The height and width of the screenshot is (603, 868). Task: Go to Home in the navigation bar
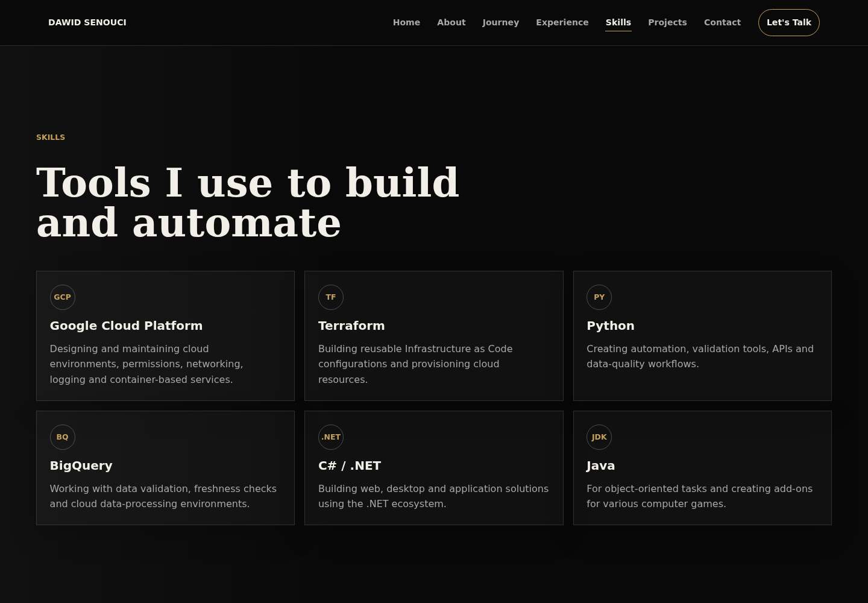click(406, 22)
